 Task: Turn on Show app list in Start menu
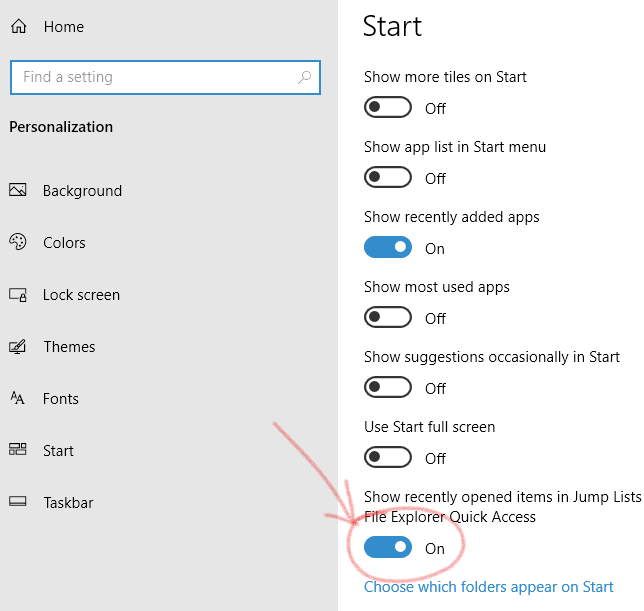pos(388,177)
